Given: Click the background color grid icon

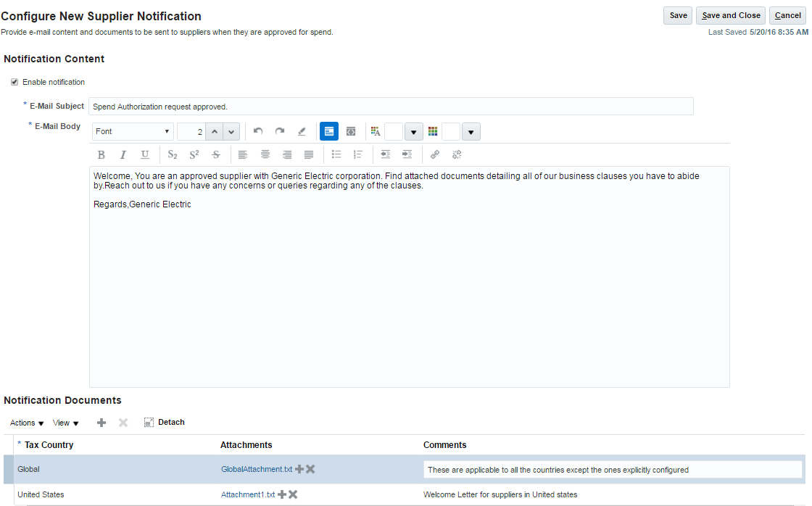Looking at the screenshot, I should (433, 131).
